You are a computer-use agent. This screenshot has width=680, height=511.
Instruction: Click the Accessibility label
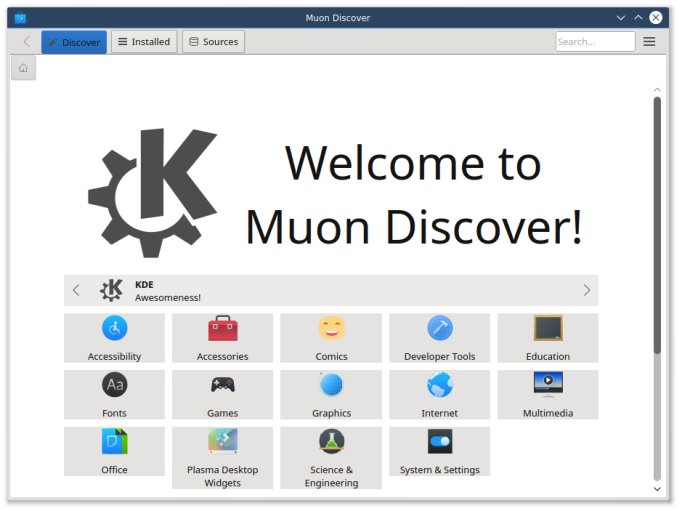(114, 356)
